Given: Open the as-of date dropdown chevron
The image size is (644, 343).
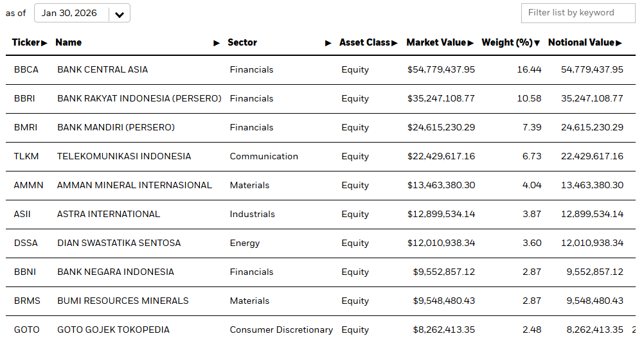Looking at the screenshot, I should coord(120,13).
